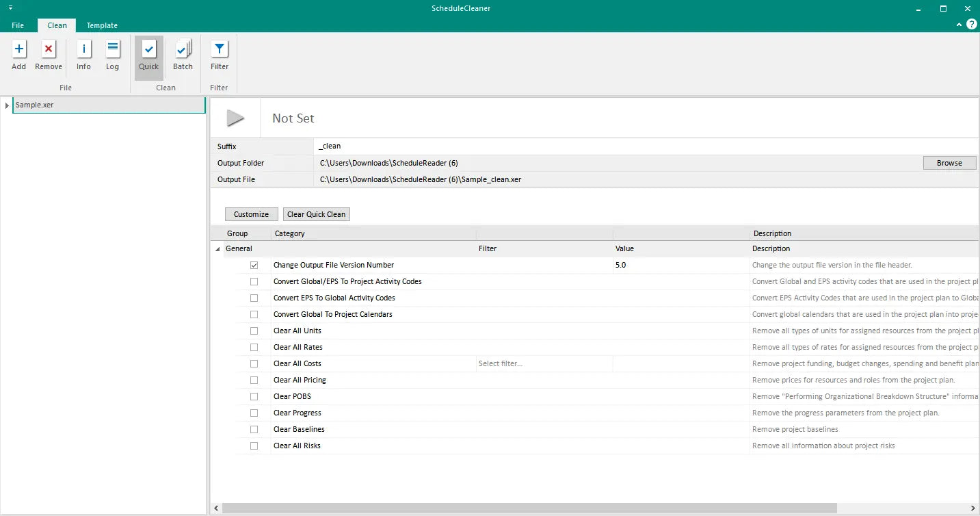Enable Convert Global/EPS To Project Activity Codes
This screenshot has height=516, width=980.
coord(254,281)
